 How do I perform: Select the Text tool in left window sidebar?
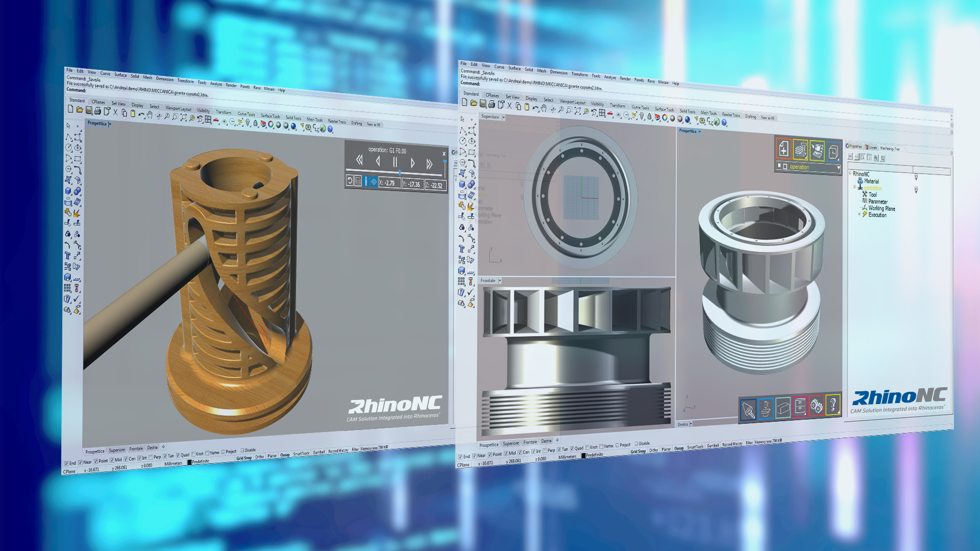pyautogui.click(x=67, y=256)
